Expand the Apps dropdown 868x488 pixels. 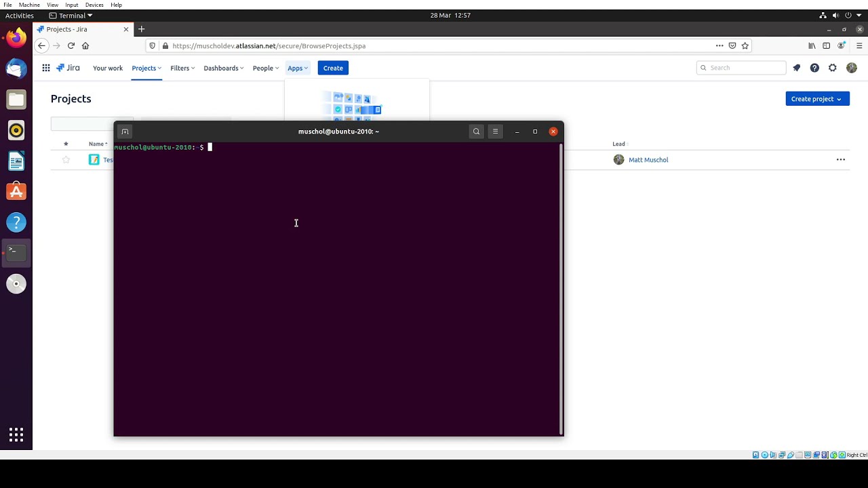pyautogui.click(x=298, y=68)
